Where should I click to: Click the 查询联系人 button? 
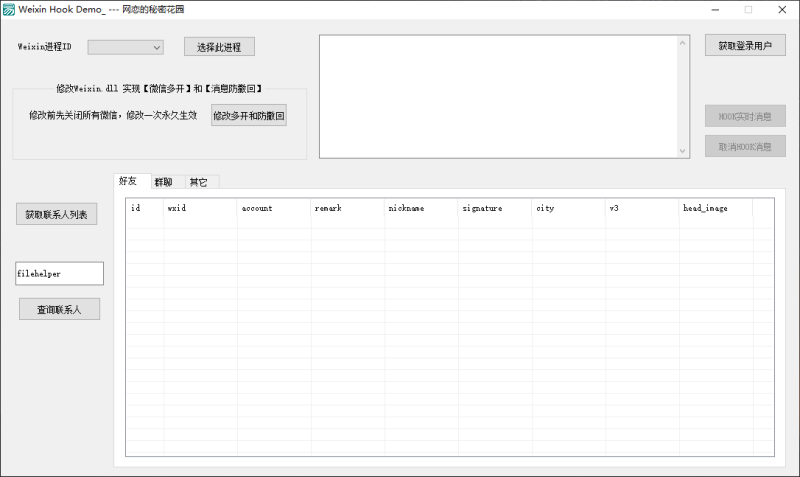[59, 309]
